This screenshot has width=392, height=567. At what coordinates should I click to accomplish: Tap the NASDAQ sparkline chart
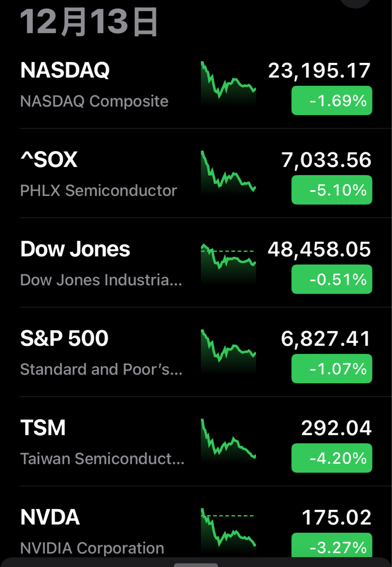(228, 83)
